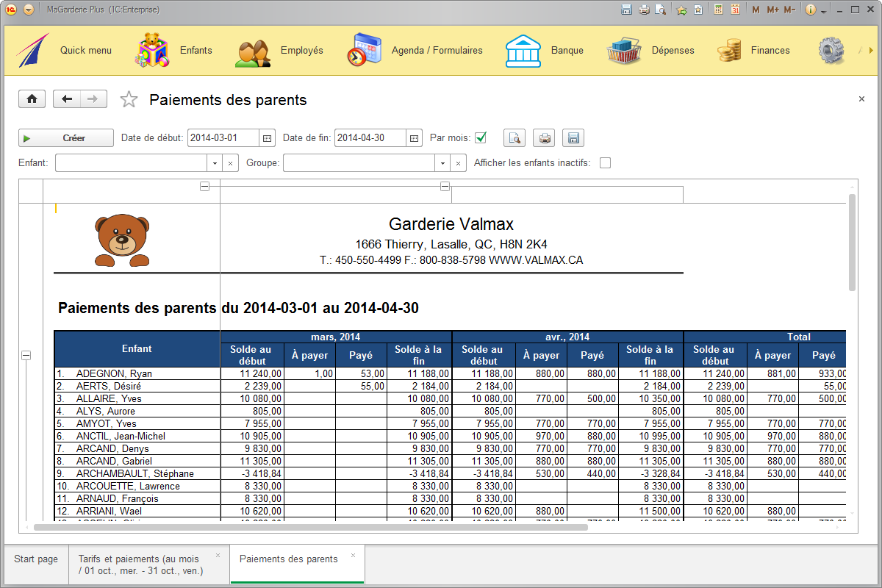Print the Paiements des parents report
This screenshot has height=588, width=882.
click(x=544, y=137)
